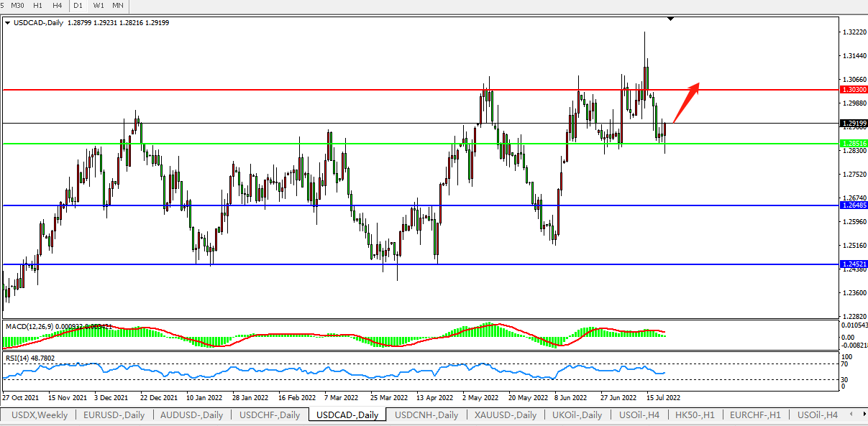Switch to the H1 timeframe
This screenshot has height=426, width=868.
(38, 6)
